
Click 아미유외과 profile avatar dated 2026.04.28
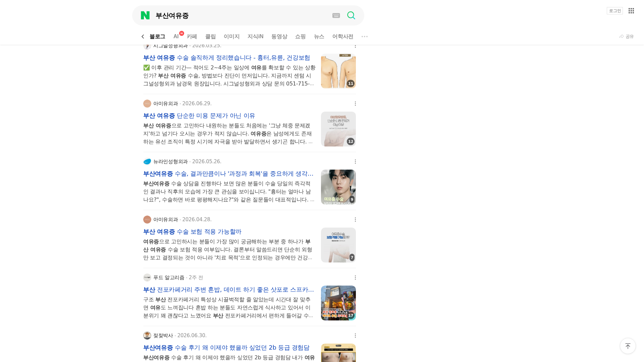click(147, 220)
